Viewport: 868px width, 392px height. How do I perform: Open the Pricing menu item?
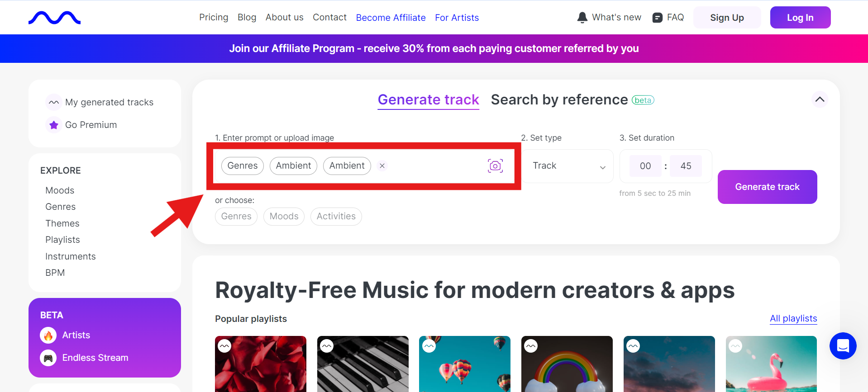coord(214,18)
